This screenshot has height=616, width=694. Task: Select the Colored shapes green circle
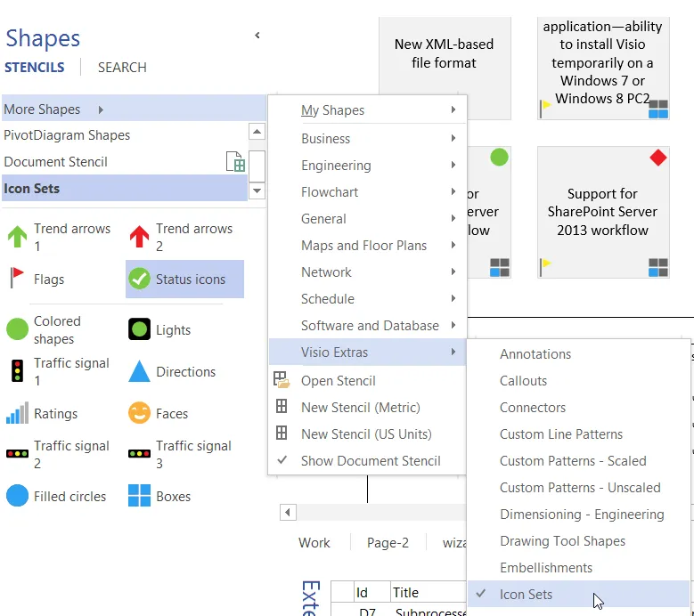pos(17,329)
